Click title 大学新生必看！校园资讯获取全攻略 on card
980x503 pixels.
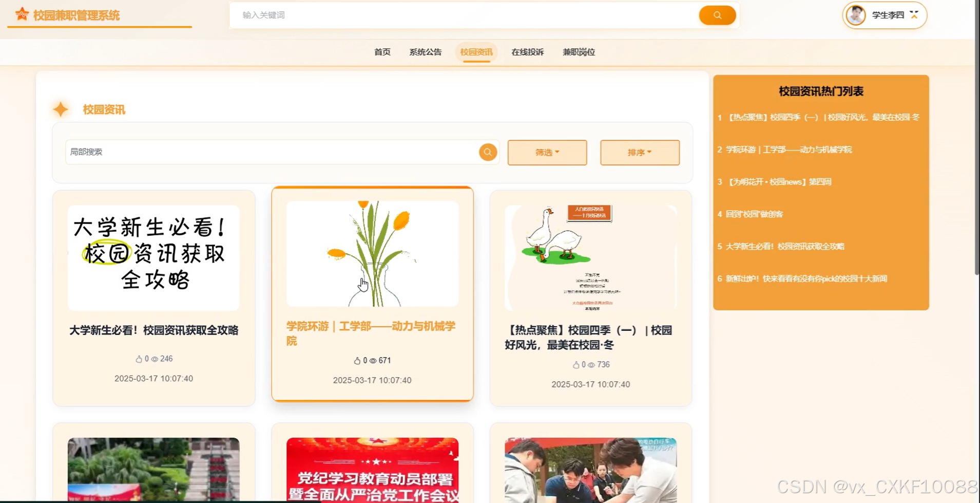click(x=153, y=330)
